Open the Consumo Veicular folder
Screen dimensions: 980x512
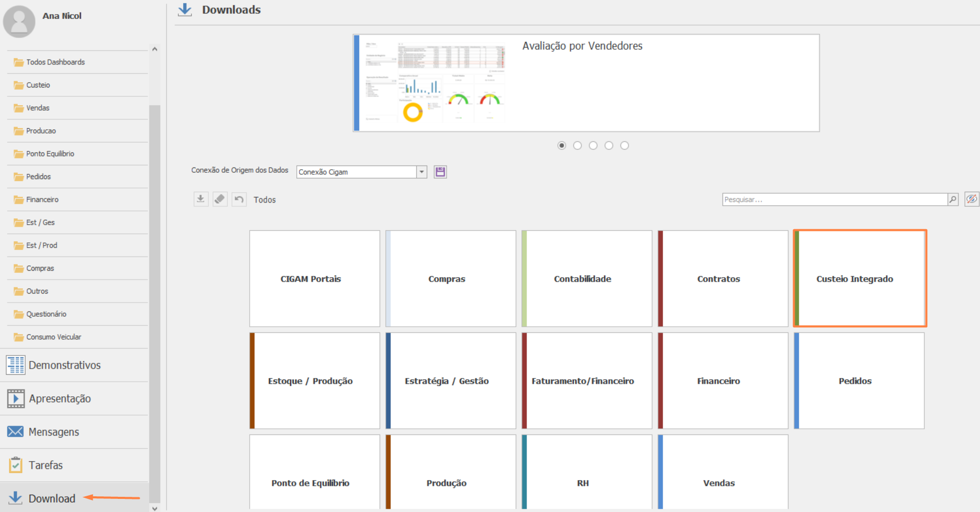point(77,337)
